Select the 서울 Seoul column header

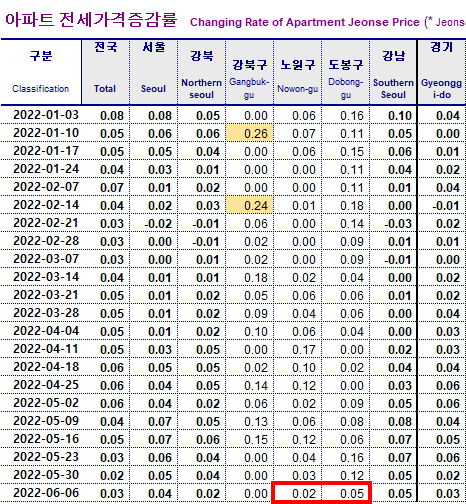[x=154, y=72]
